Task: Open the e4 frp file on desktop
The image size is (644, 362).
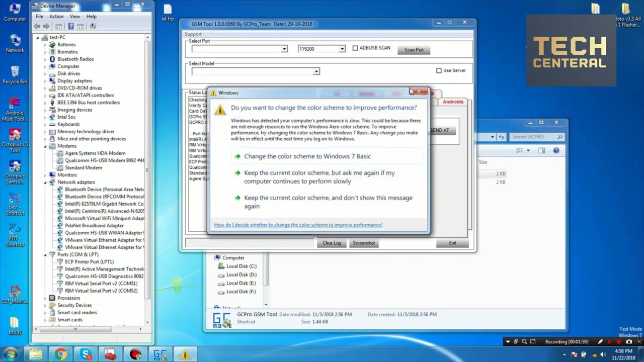Action: (x=168, y=13)
